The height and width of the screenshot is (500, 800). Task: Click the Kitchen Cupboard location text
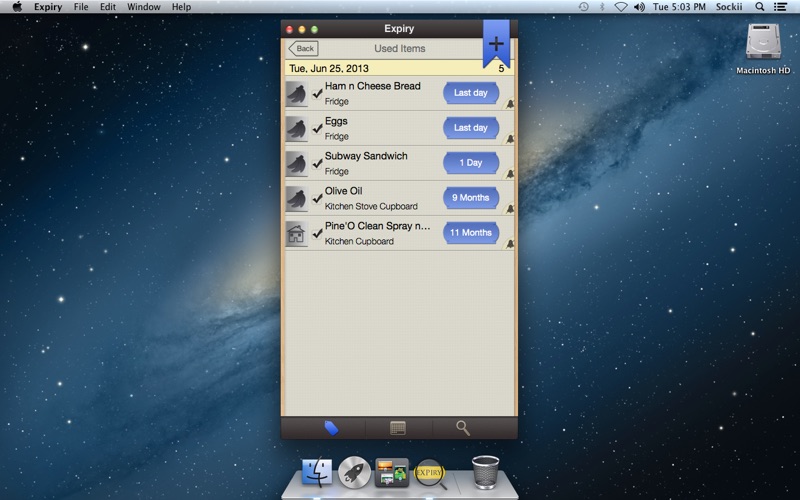359,241
